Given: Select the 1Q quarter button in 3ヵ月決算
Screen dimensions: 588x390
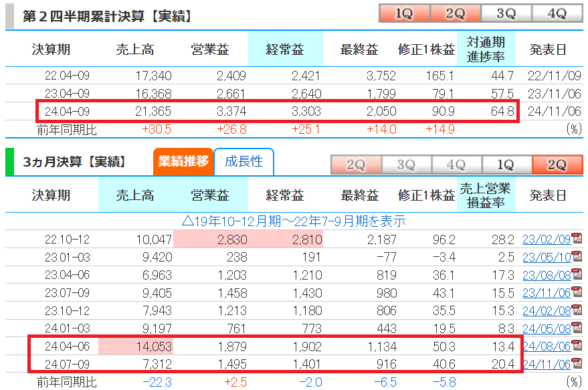Looking at the screenshot, I should [506, 165].
